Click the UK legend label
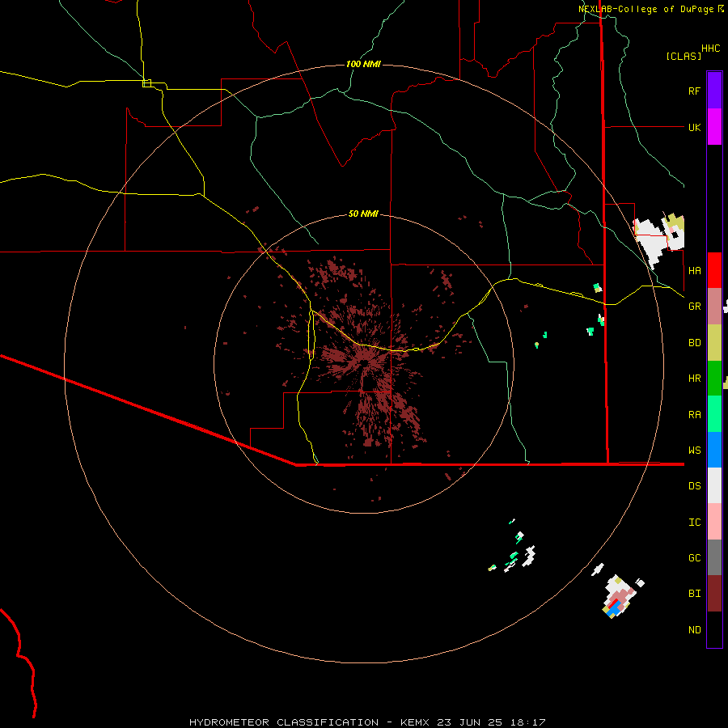 point(694,127)
